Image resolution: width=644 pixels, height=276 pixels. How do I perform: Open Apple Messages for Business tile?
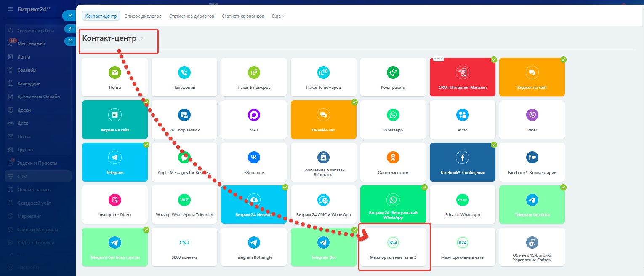click(184, 162)
